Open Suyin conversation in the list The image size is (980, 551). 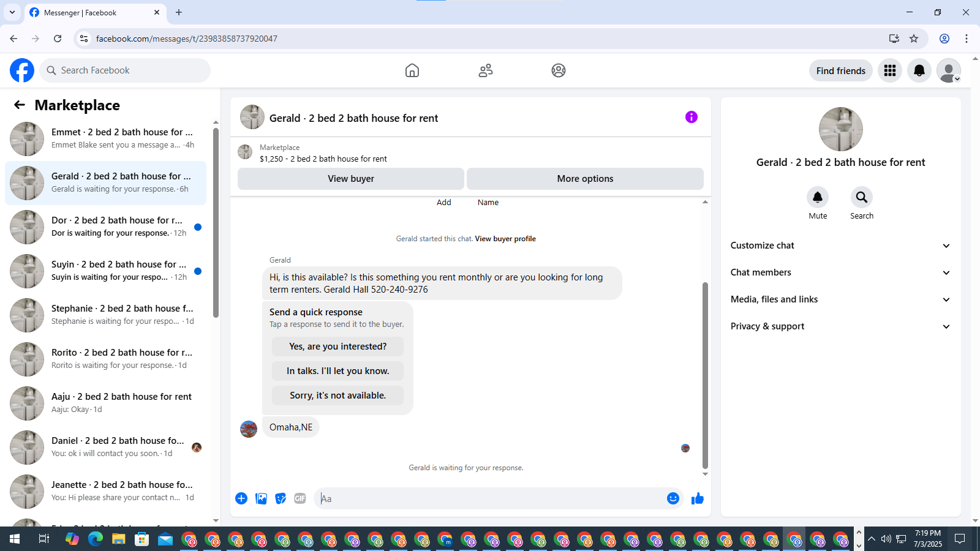click(105, 271)
